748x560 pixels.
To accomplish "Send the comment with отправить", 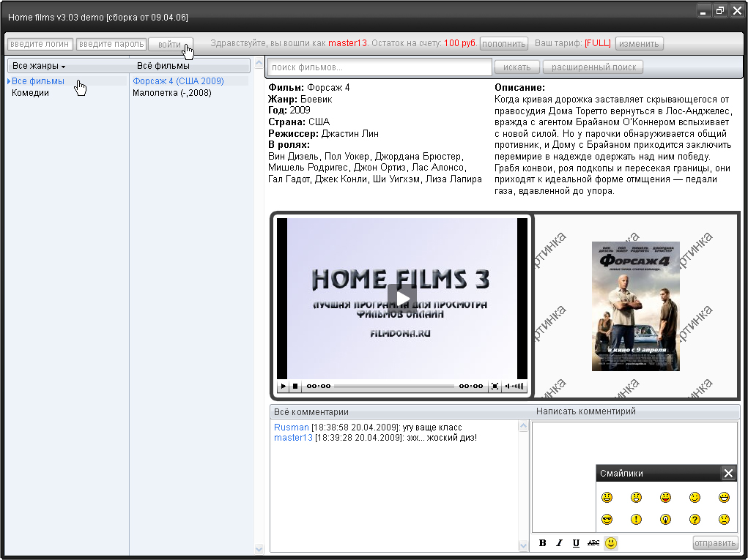I will [715, 543].
